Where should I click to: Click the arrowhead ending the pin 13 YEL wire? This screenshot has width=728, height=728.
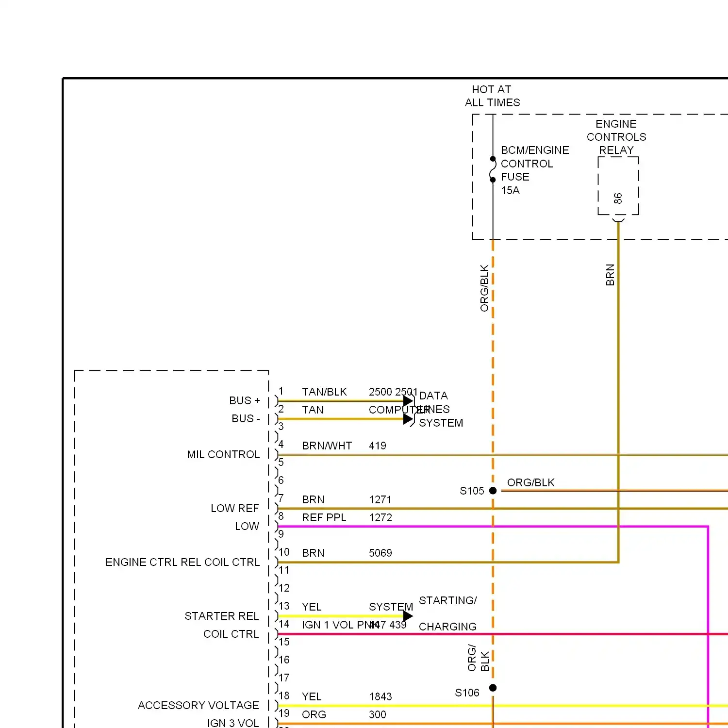point(408,616)
